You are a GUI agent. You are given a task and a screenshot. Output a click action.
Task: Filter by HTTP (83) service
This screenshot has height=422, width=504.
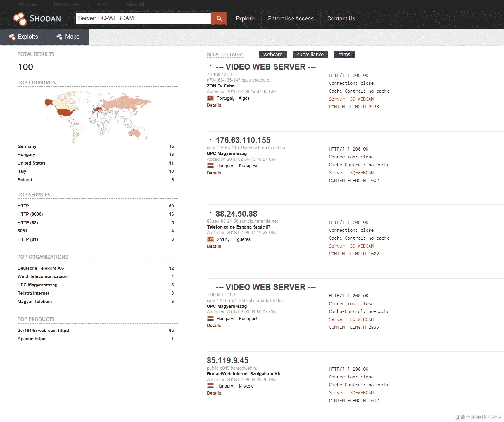click(28, 223)
